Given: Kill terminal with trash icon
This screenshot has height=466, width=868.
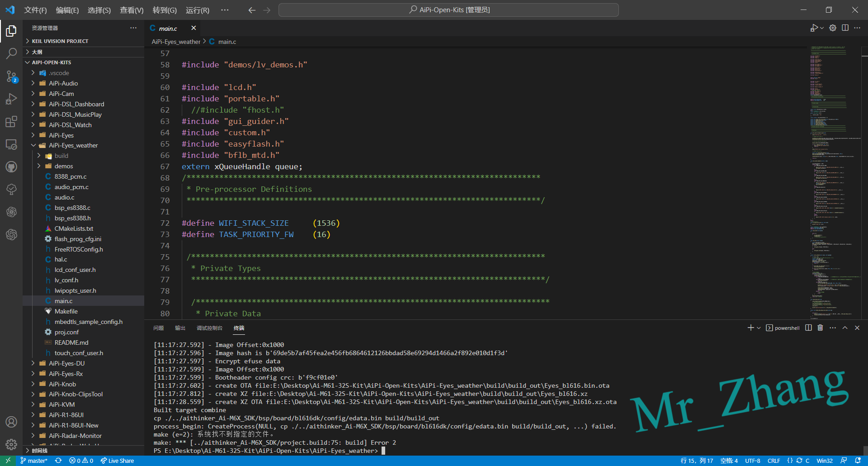Looking at the screenshot, I should [820, 328].
